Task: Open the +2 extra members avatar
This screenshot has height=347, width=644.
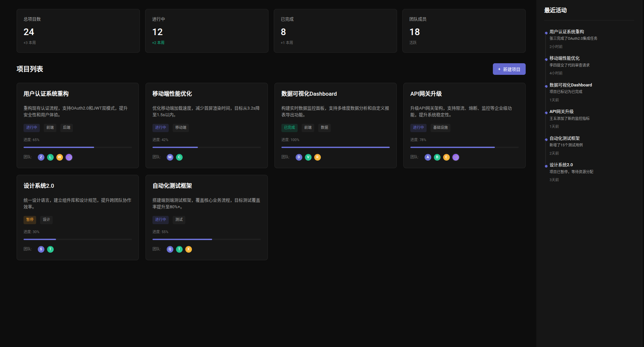Action: point(69,157)
